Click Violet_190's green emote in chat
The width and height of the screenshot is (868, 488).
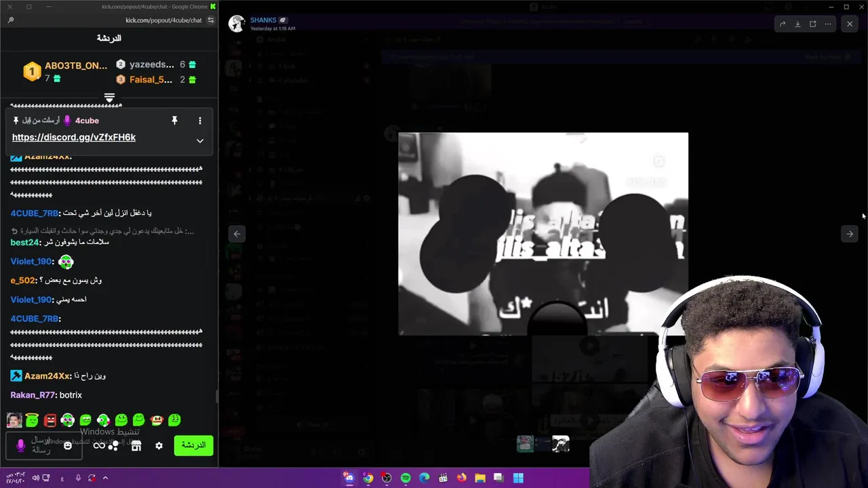66,262
